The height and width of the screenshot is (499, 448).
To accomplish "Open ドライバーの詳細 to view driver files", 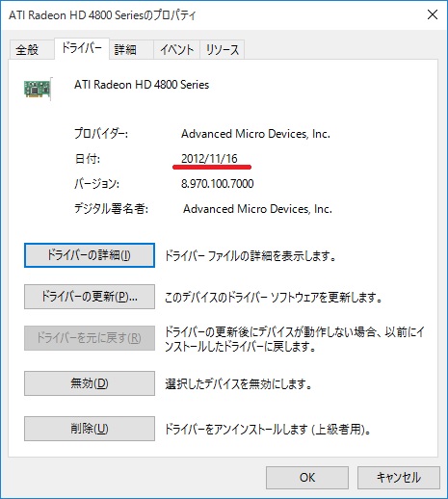I will [x=90, y=255].
